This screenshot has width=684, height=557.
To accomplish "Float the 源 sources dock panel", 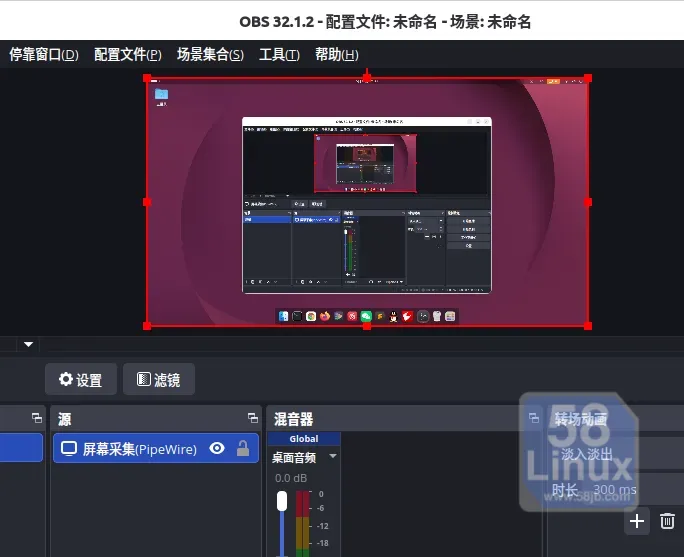I will pos(253,418).
